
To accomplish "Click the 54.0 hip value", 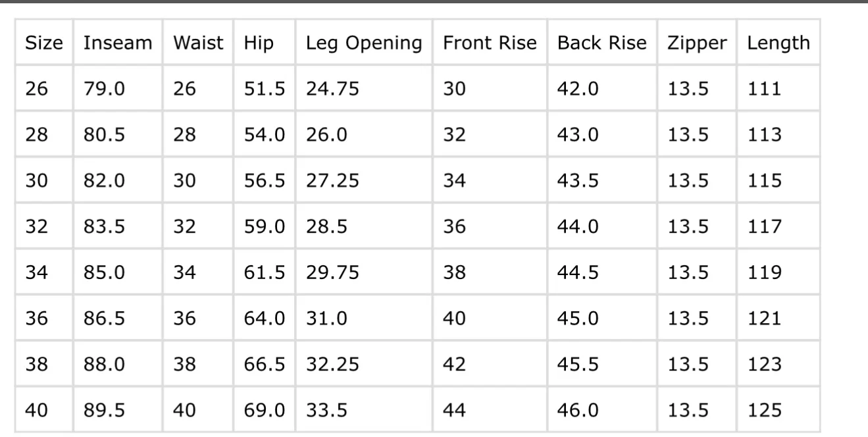I will [x=265, y=135].
